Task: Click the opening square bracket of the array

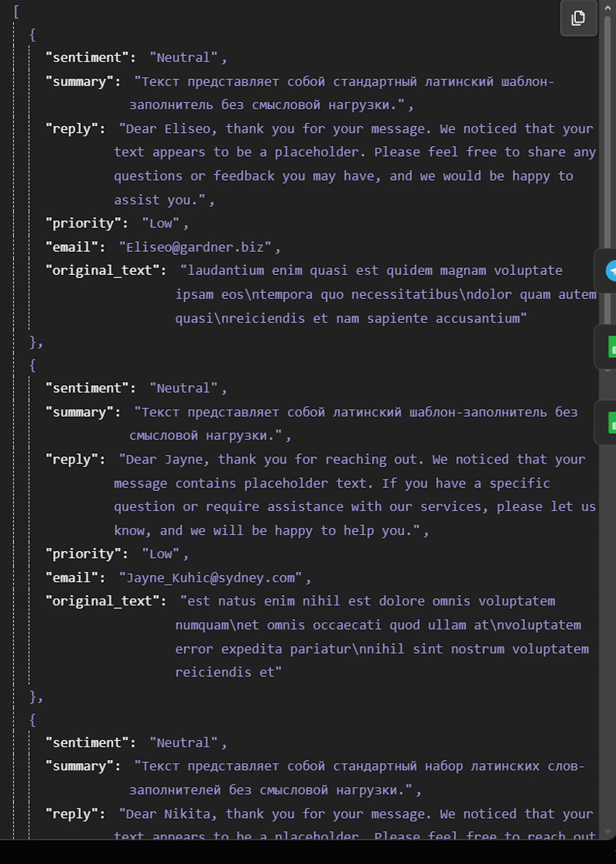Action: coord(16,12)
